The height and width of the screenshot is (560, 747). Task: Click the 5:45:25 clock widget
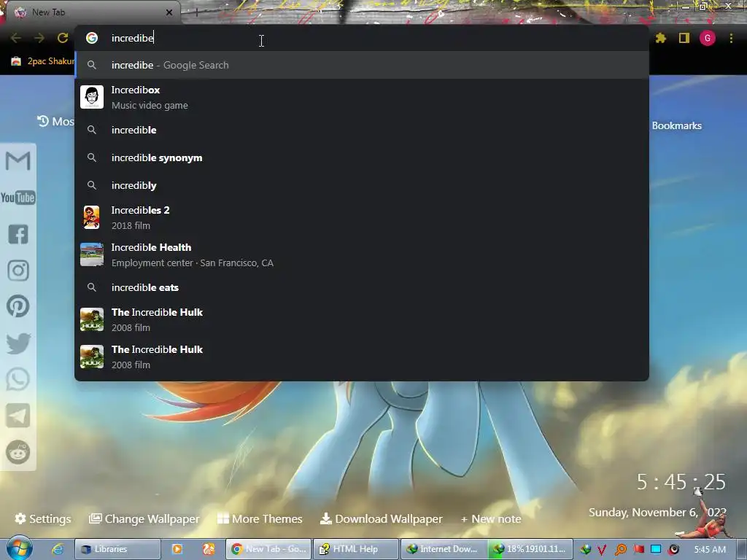pos(681,482)
